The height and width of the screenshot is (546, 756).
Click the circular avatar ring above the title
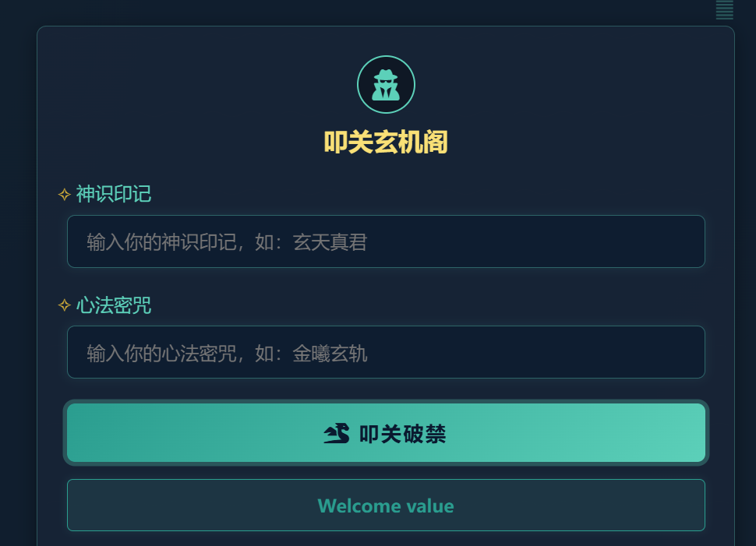coord(386,84)
